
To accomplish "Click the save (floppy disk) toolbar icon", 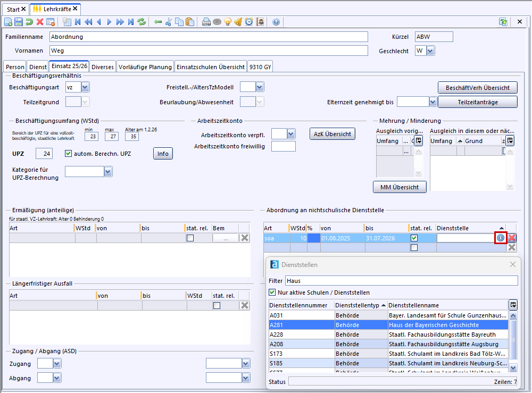I will 19,22.
